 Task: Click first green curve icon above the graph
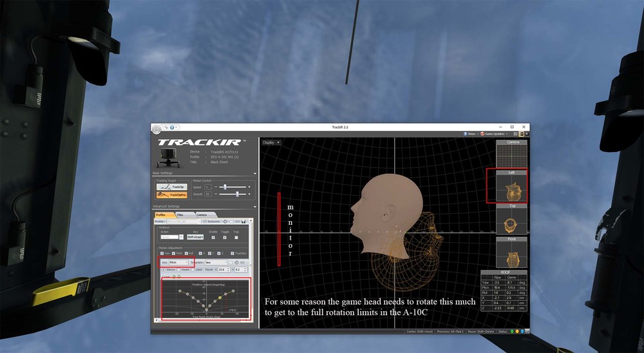174,276
